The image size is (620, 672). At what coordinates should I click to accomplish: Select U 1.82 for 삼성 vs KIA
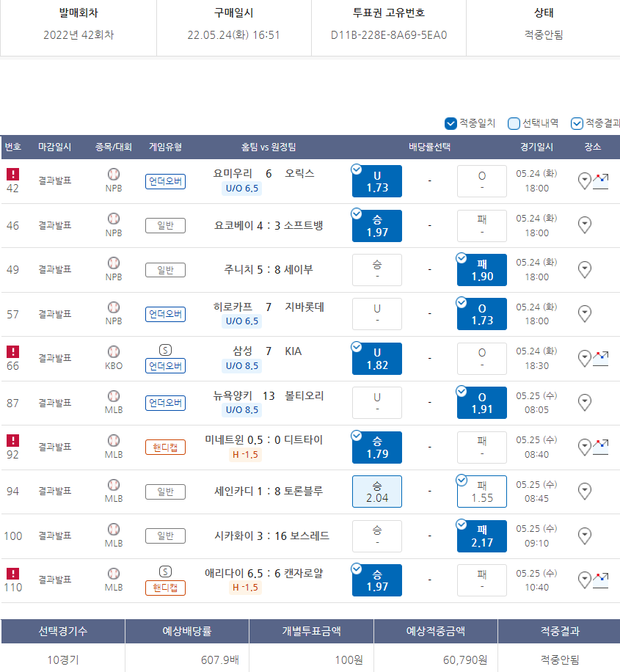[x=377, y=359]
